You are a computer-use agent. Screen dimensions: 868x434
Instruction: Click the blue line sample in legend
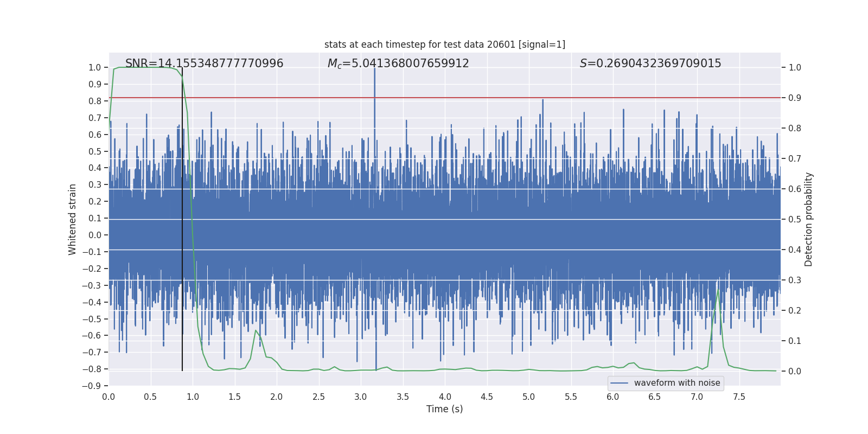point(619,383)
